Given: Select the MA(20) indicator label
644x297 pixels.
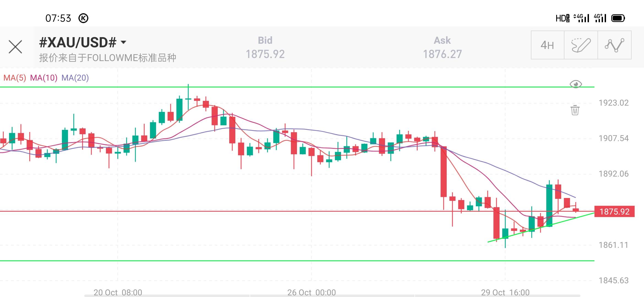Looking at the screenshot, I should point(75,78).
